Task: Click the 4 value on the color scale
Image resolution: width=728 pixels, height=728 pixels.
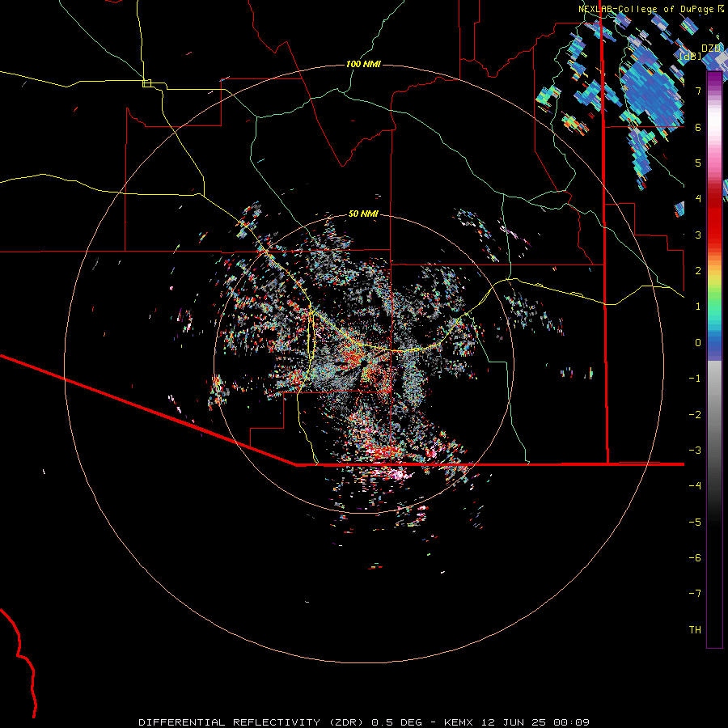Action: click(698, 199)
